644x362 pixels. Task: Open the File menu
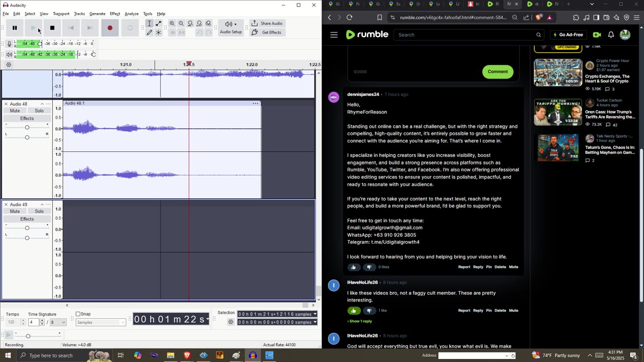coord(6,14)
